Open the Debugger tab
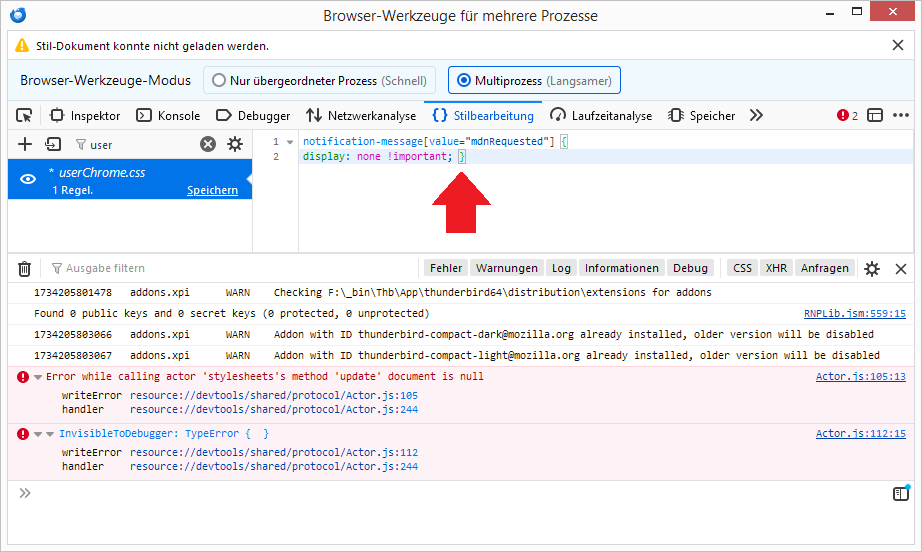Screen dimensions: 922x552 tap(253, 116)
